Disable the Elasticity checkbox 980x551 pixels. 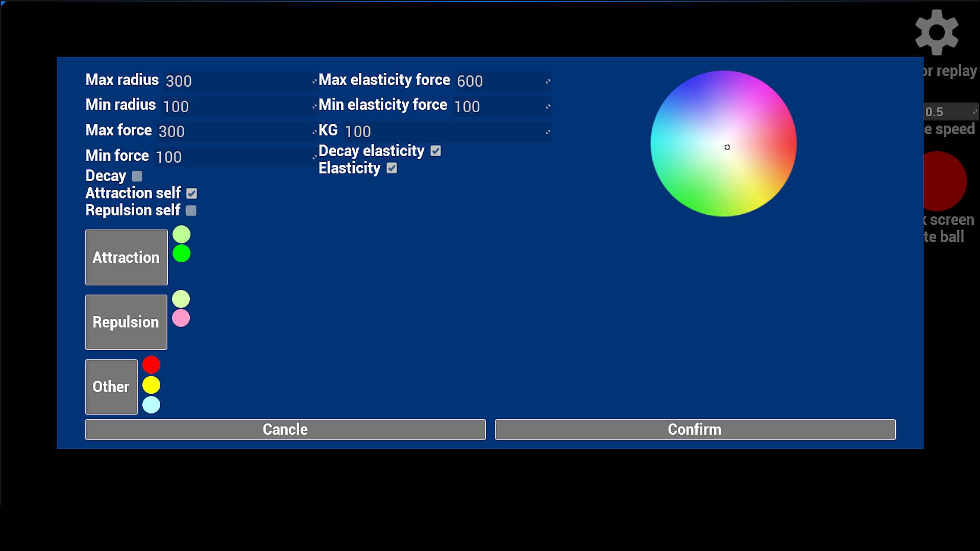[x=391, y=168]
